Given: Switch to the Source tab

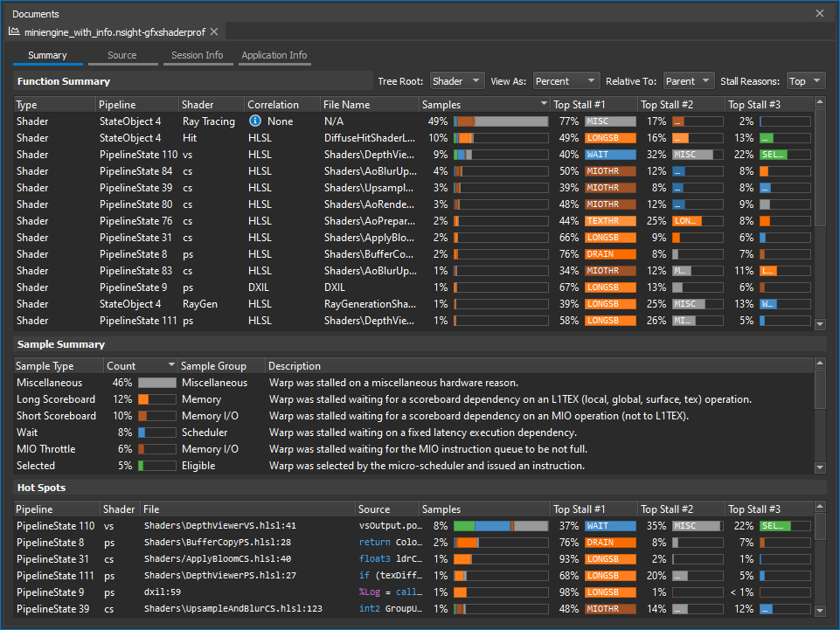Looking at the screenshot, I should [122, 55].
